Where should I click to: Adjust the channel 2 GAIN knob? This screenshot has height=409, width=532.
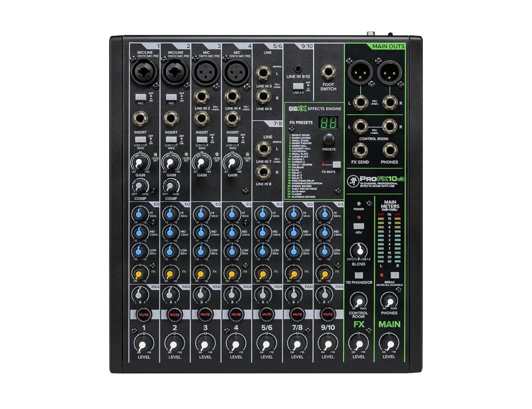tap(171, 163)
